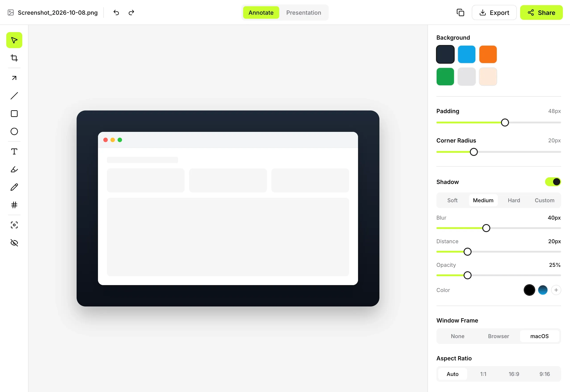Click the image file icon beside filename

click(x=10, y=12)
